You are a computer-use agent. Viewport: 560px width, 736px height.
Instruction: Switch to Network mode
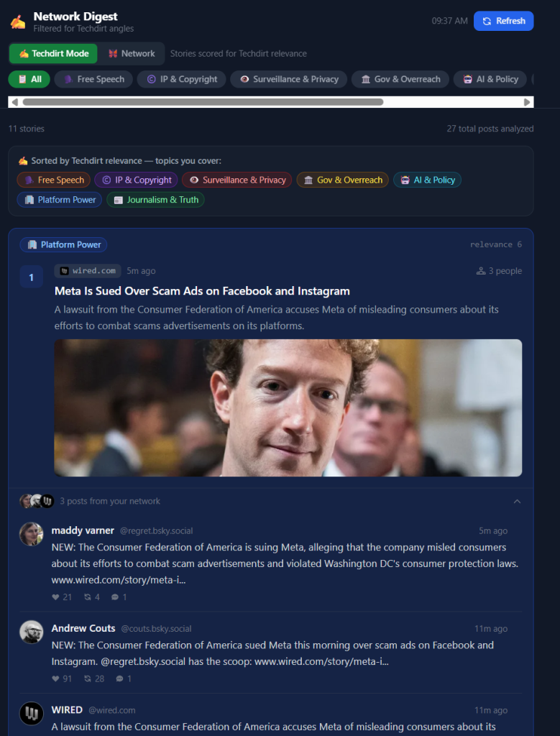[x=132, y=53]
